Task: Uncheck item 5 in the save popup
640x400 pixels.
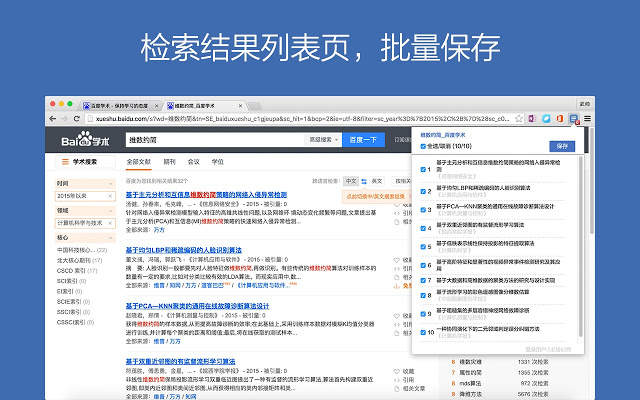Action: pos(423,247)
